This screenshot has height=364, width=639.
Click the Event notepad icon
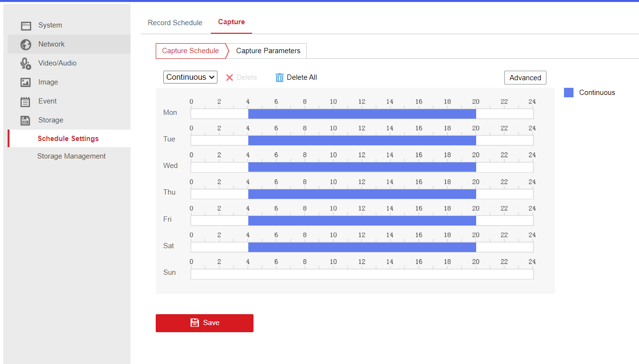click(26, 102)
